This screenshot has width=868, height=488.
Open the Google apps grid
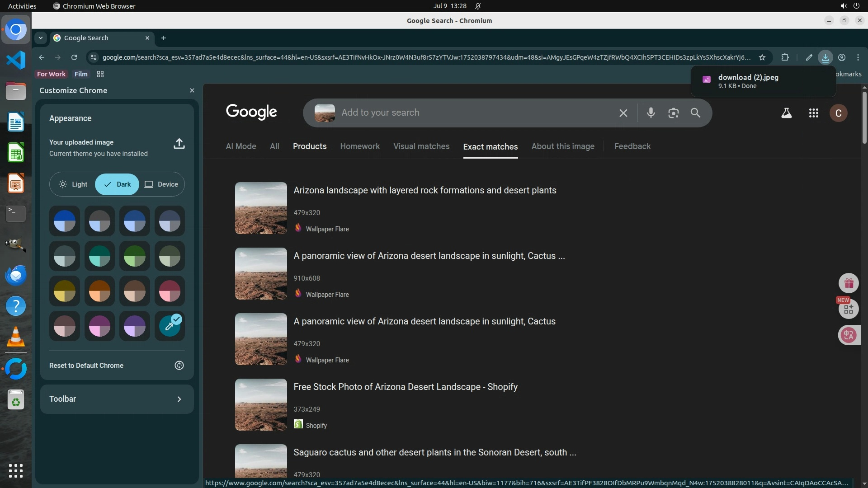click(813, 113)
